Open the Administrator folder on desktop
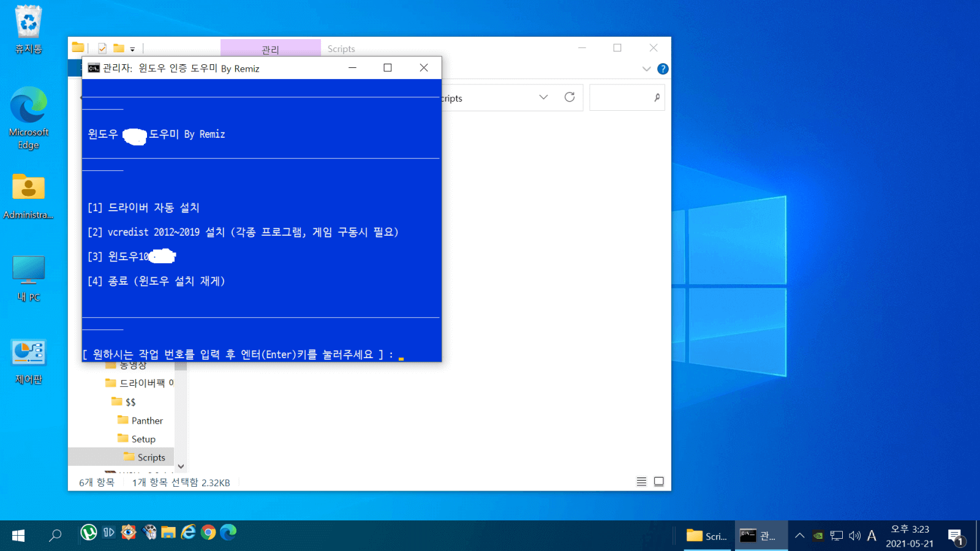Image resolution: width=980 pixels, height=551 pixels. tap(28, 196)
